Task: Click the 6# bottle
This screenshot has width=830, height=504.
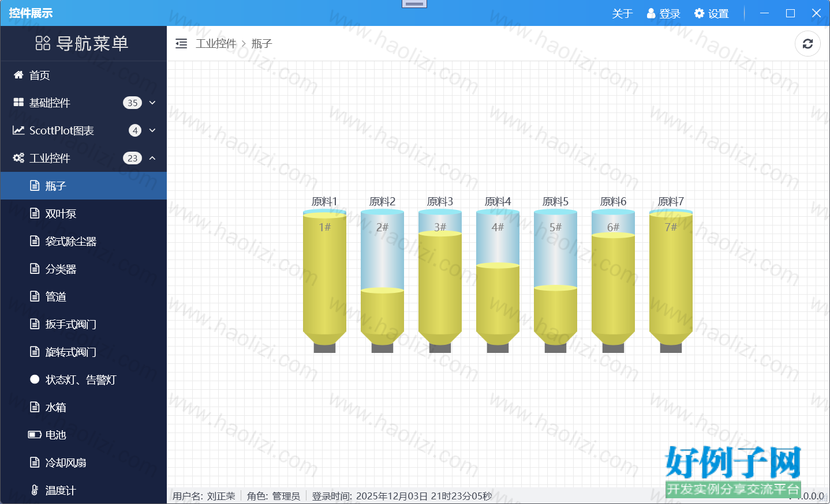Action: click(x=613, y=281)
